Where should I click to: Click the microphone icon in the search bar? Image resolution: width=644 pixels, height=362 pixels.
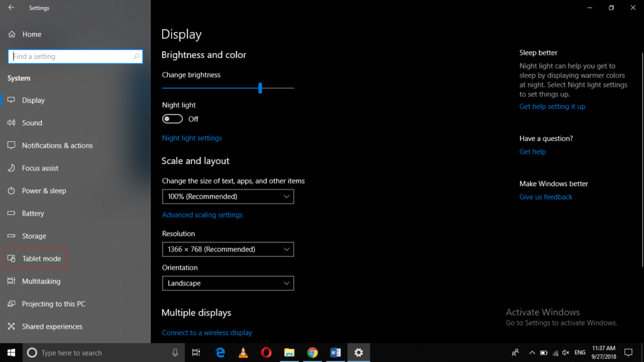pos(174,353)
